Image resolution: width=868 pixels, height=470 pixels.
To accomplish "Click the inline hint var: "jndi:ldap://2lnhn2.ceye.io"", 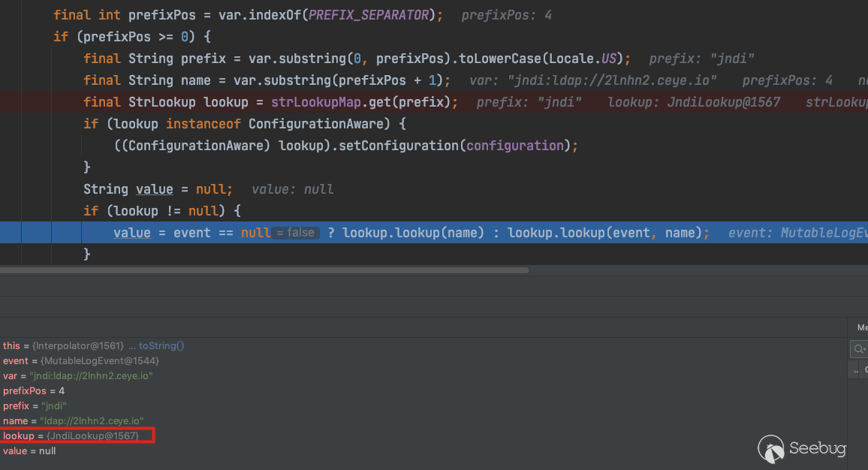I will 593,80.
